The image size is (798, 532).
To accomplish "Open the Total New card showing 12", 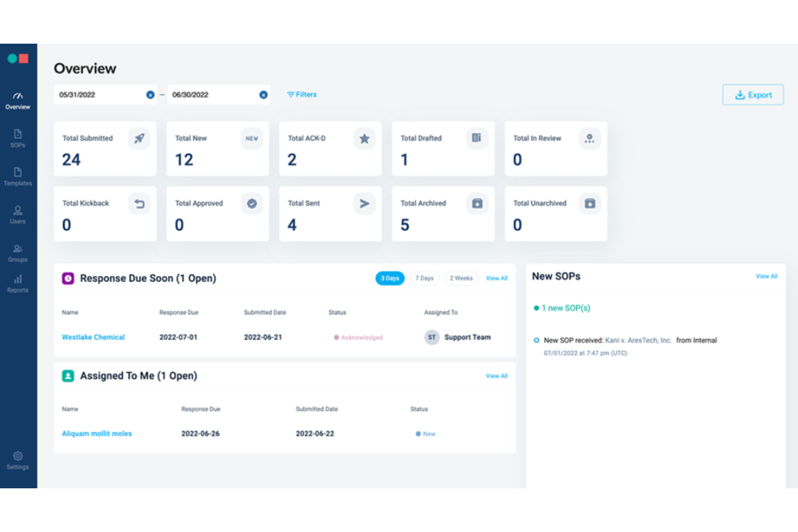I will [x=218, y=149].
